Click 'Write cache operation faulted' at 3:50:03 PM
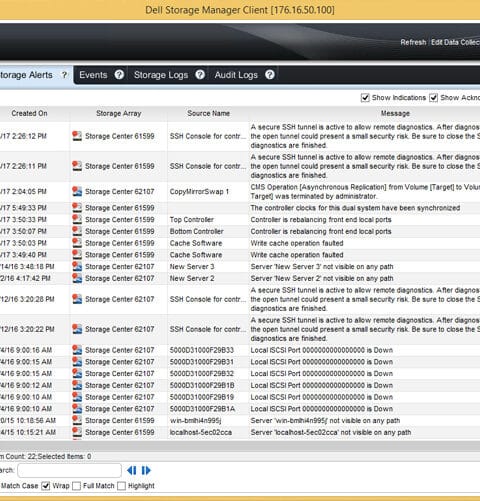 pyautogui.click(x=297, y=243)
